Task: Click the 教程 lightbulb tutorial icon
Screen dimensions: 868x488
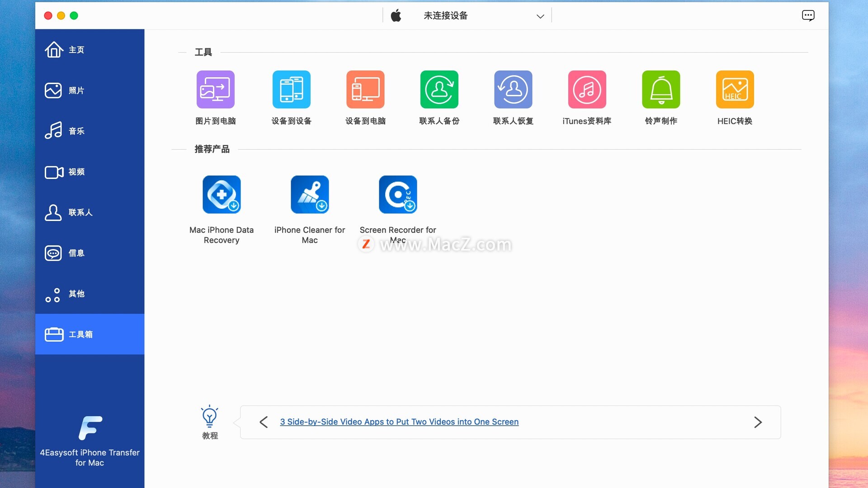Action: pyautogui.click(x=209, y=416)
